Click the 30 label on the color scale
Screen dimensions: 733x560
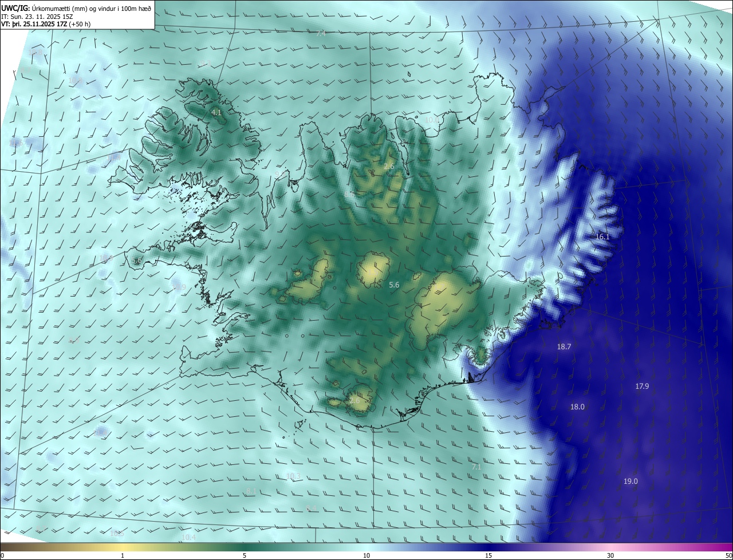click(x=610, y=555)
